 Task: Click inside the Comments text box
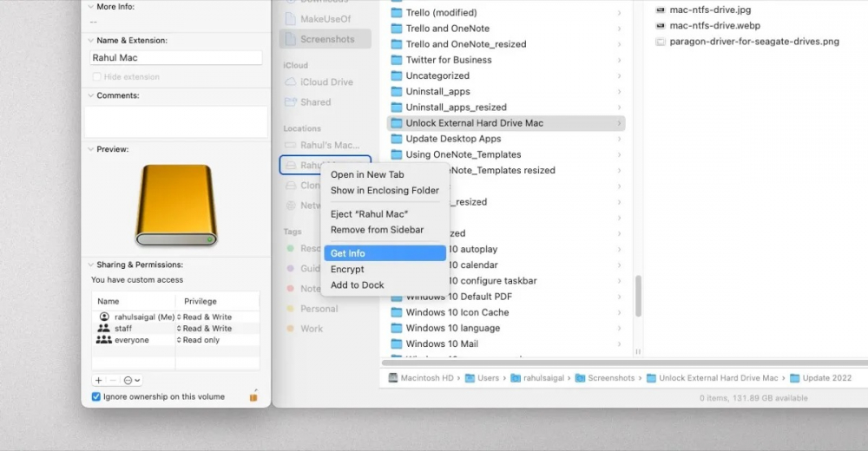pyautogui.click(x=176, y=121)
